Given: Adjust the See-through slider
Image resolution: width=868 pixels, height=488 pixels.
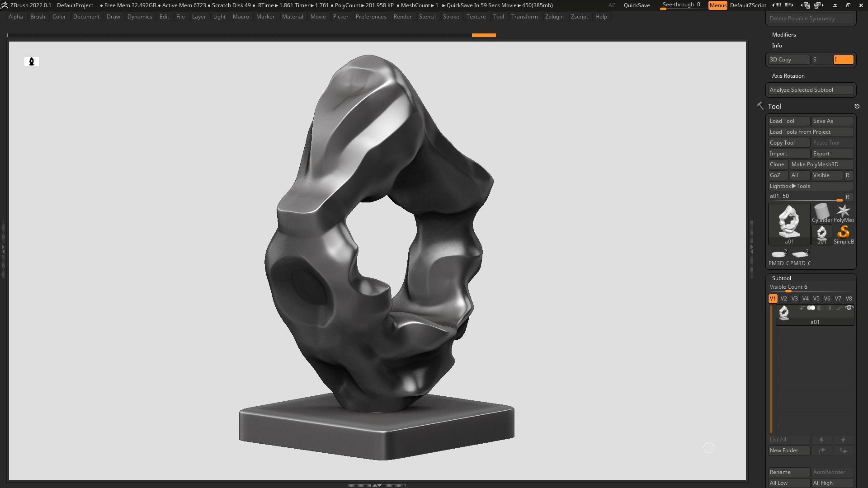Looking at the screenshot, I should [681, 5].
